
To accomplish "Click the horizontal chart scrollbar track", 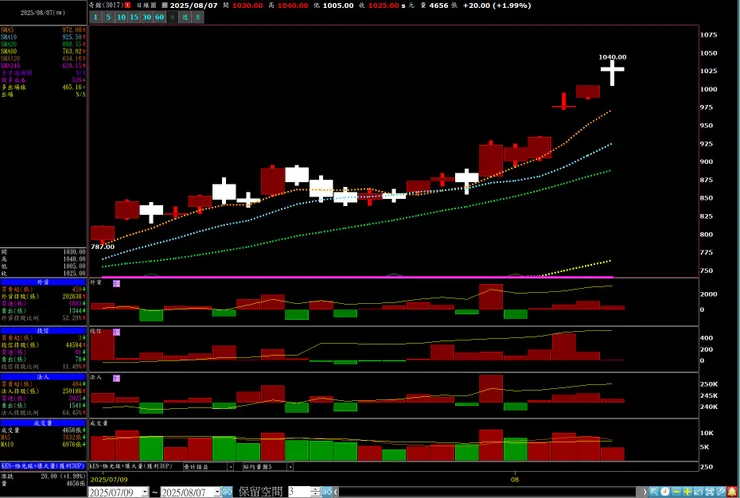I will pyautogui.click(x=488, y=492).
